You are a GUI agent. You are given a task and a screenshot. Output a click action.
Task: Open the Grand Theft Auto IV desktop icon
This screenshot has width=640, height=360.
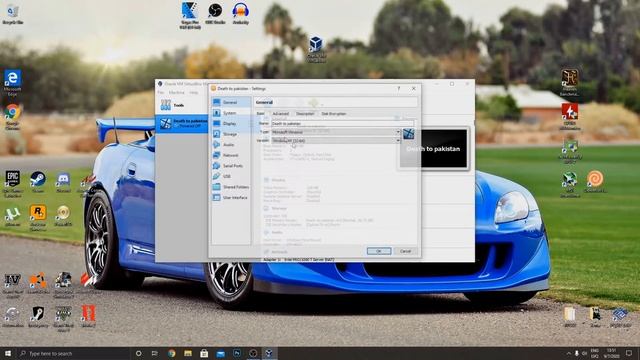[x=13, y=286]
